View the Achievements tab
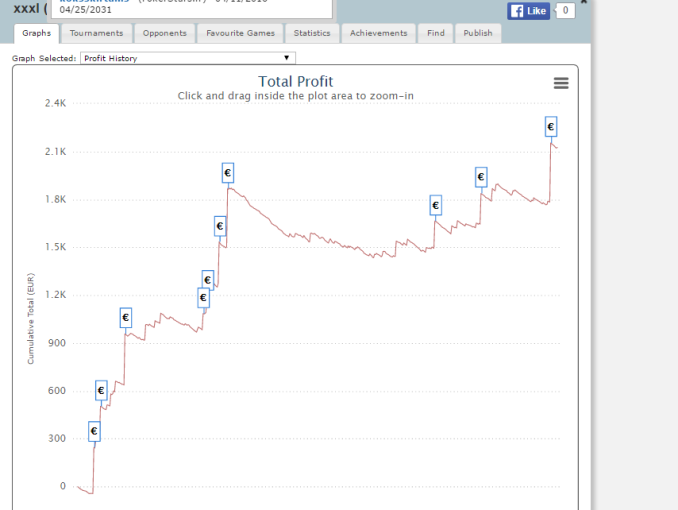The width and height of the screenshot is (678, 510). (379, 33)
